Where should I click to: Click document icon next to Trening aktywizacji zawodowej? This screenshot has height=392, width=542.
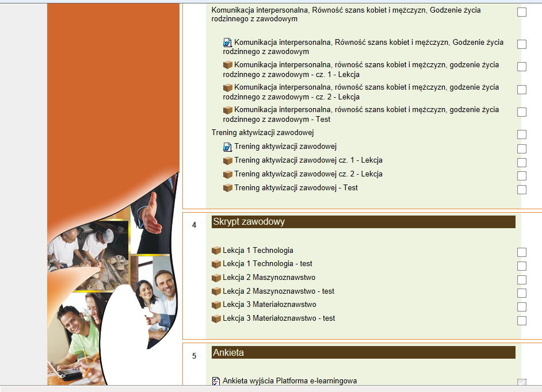coord(227,147)
